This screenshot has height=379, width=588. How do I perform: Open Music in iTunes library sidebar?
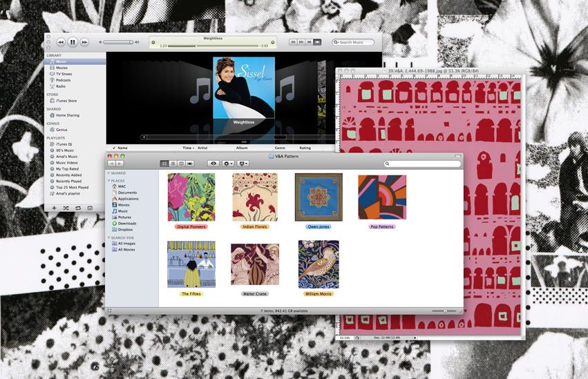(75, 61)
